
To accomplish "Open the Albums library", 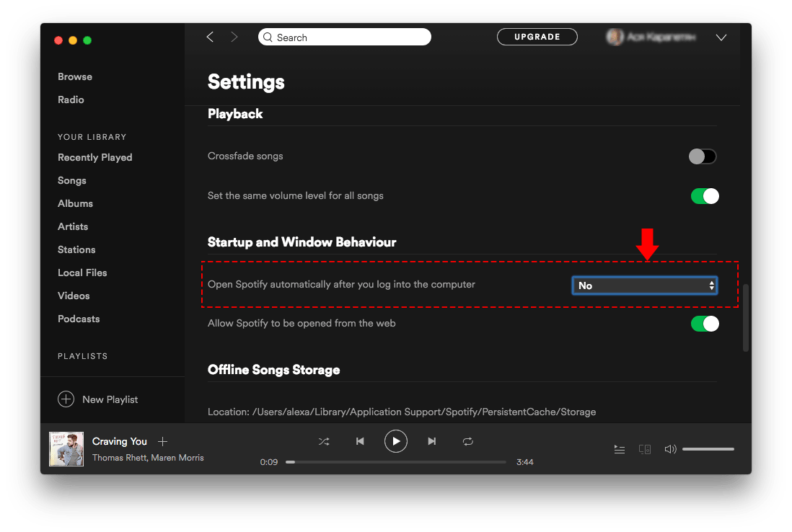I will (x=75, y=203).
